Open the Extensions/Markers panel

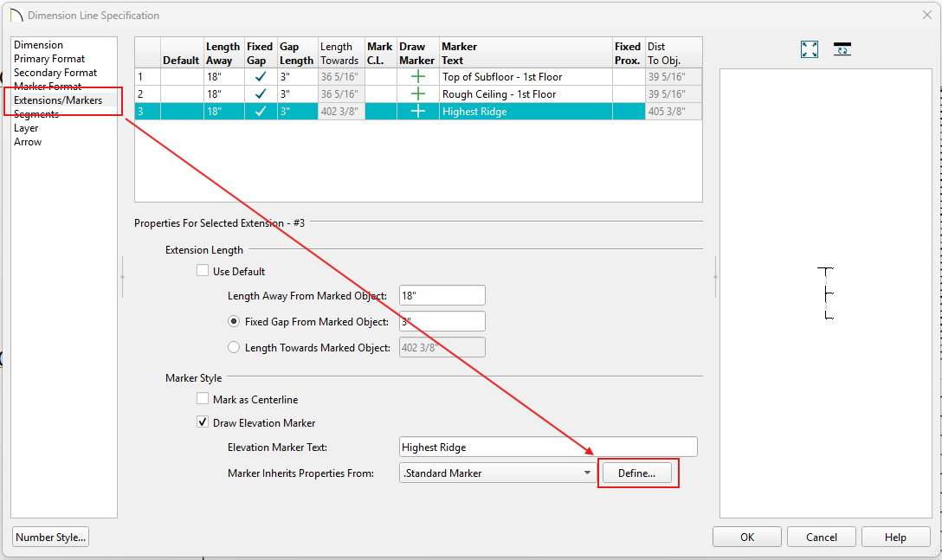(58, 100)
